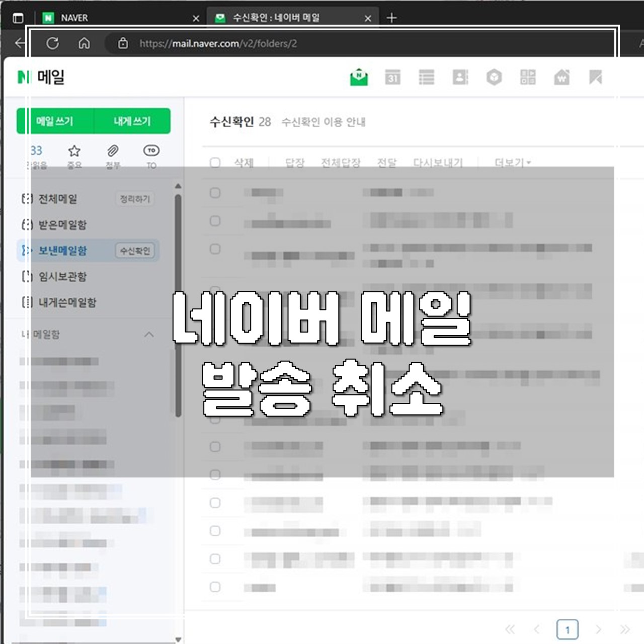Reload the page with the refresh icon

[x=52, y=43]
